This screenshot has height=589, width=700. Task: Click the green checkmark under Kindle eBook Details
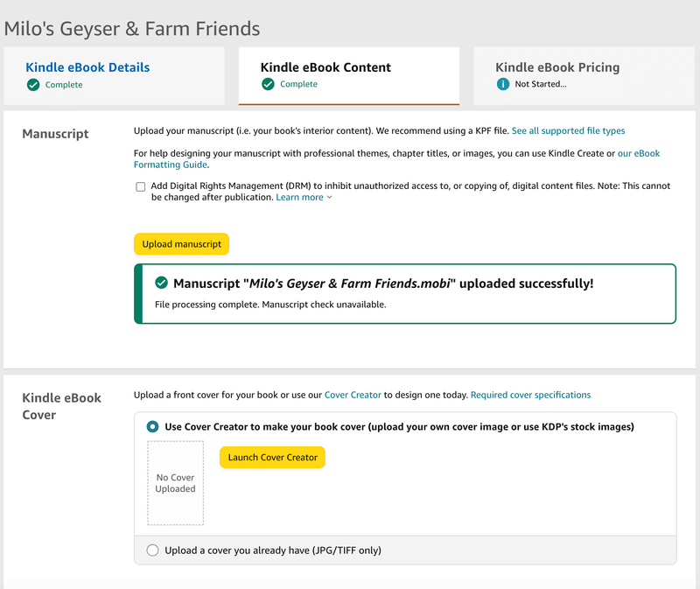pyautogui.click(x=33, y=85)
